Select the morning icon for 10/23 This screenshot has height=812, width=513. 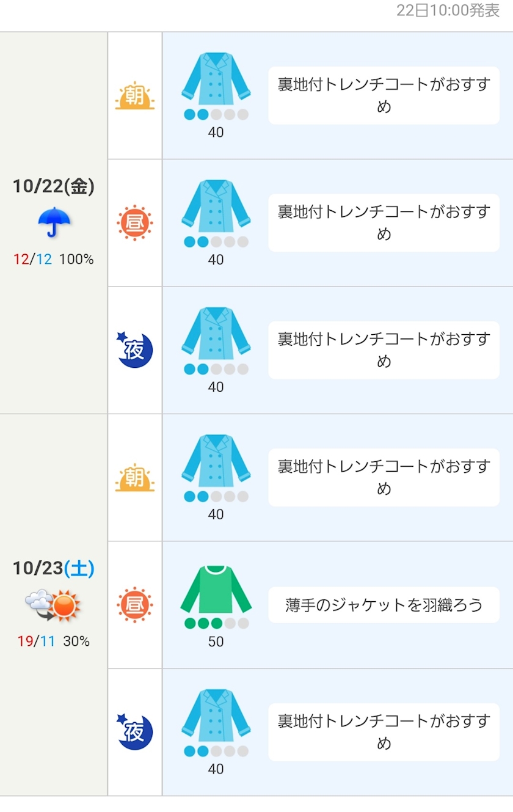[135, 478]
